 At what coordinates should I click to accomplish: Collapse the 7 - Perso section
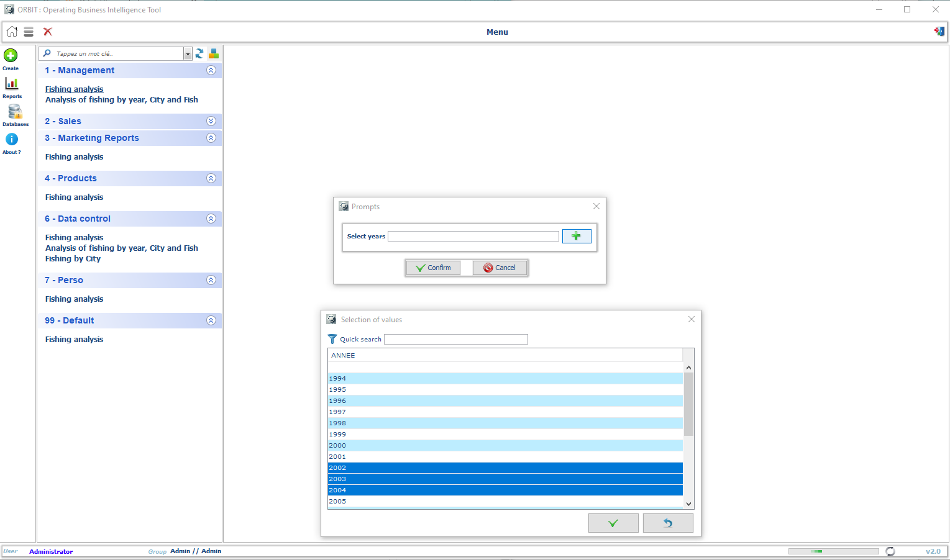[x=211, y=280]
